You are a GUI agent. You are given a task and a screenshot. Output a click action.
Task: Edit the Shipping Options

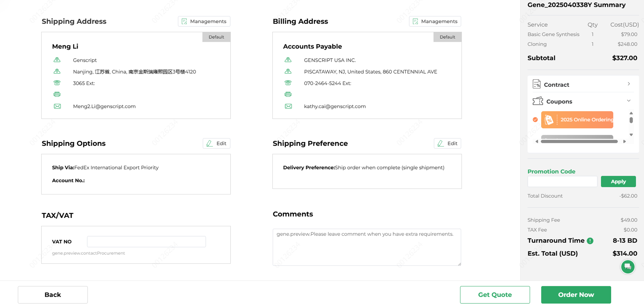pos(216,144)
